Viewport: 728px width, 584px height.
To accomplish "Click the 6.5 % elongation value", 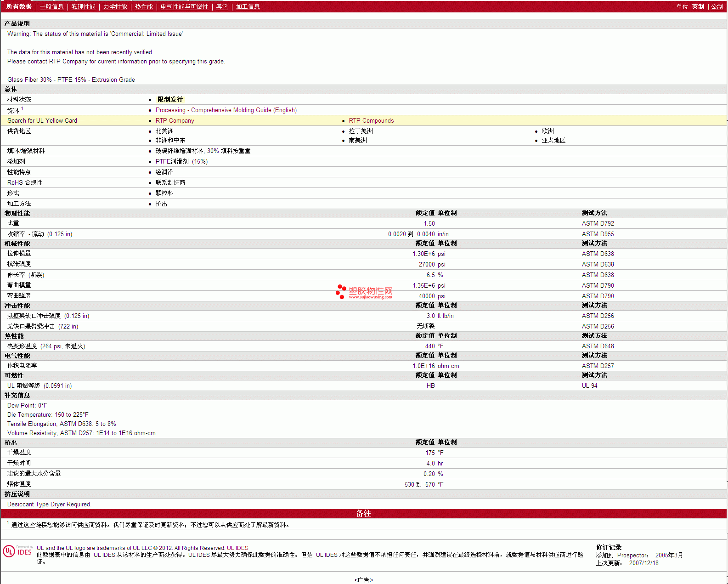I will click(x=435, y=275).
